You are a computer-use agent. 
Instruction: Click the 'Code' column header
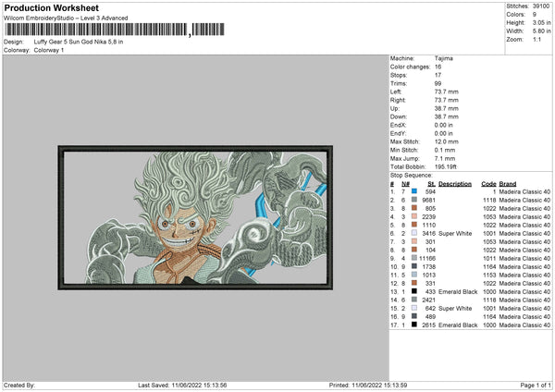[x=488, y=184]
